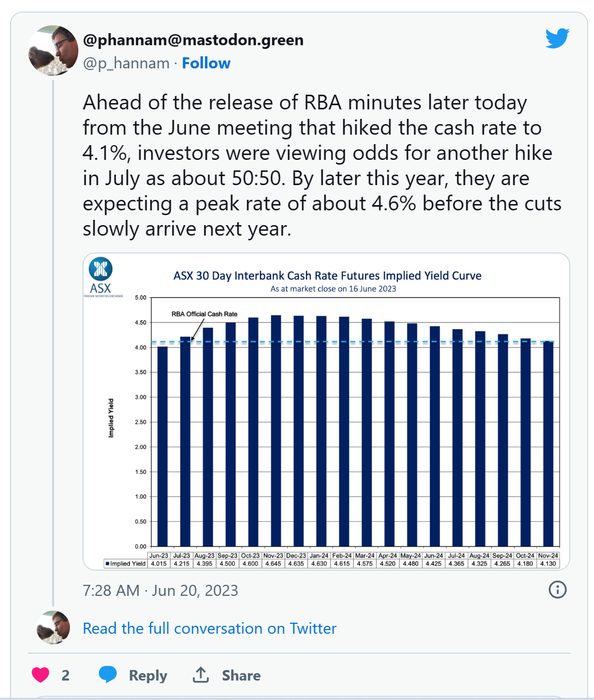The height and width of the screenshot is (700, 594).
Task: Open the ASX yield curve chart image
Action: [x=326, y=412]
